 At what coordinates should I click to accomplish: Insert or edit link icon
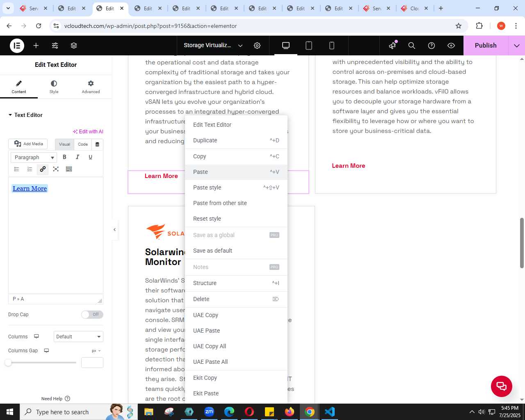[43, 169]
